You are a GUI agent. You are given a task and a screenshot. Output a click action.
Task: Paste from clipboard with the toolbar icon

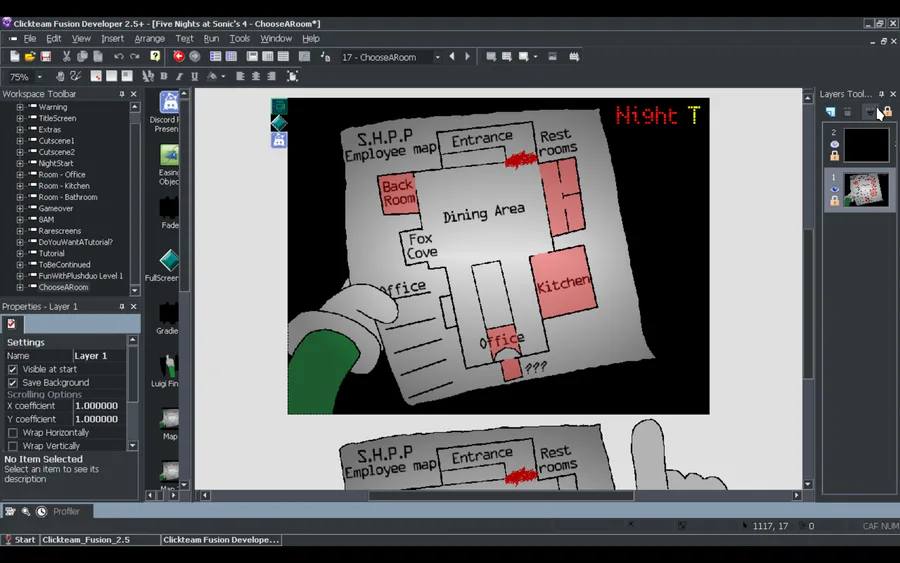point(98,56)
